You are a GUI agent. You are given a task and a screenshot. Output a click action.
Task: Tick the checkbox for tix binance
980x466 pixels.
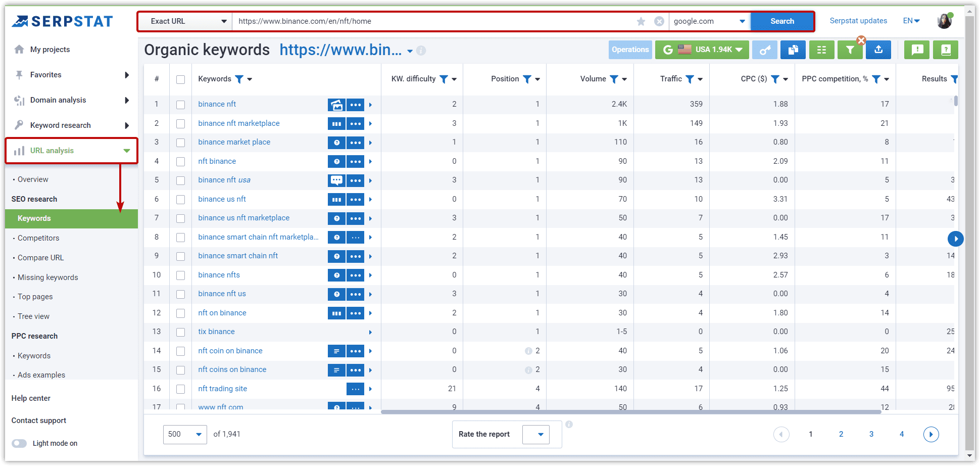pyautogui.click(x=180, y=332)
